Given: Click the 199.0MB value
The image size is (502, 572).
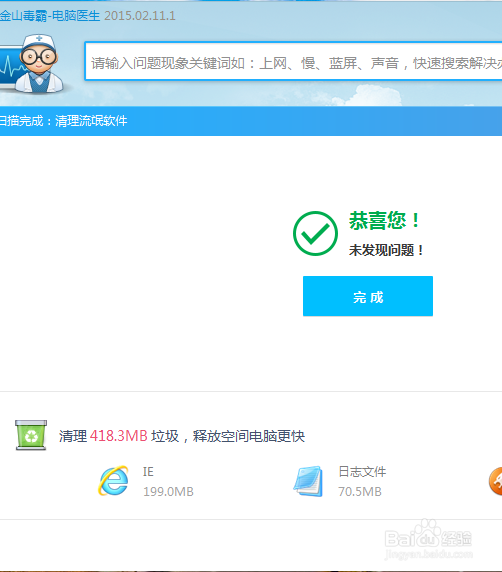Looking at the screenshot, I should tap(168, 491).
